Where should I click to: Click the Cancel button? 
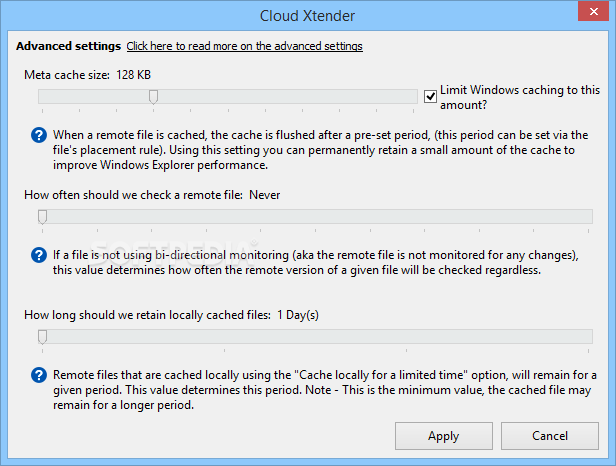coord(550,436)
